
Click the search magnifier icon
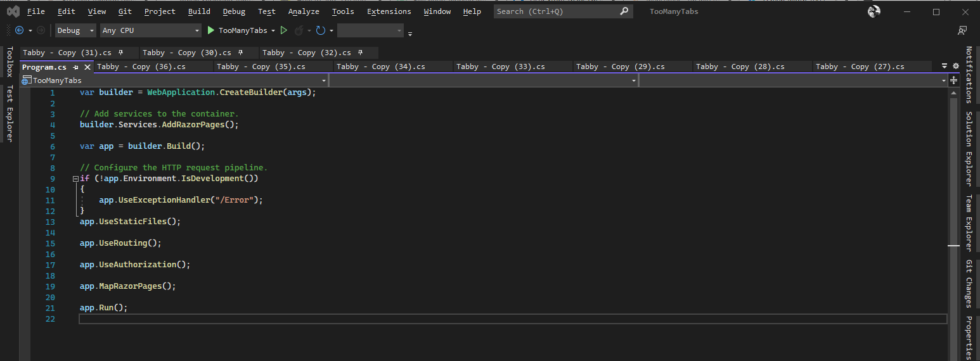pos(624,11)
